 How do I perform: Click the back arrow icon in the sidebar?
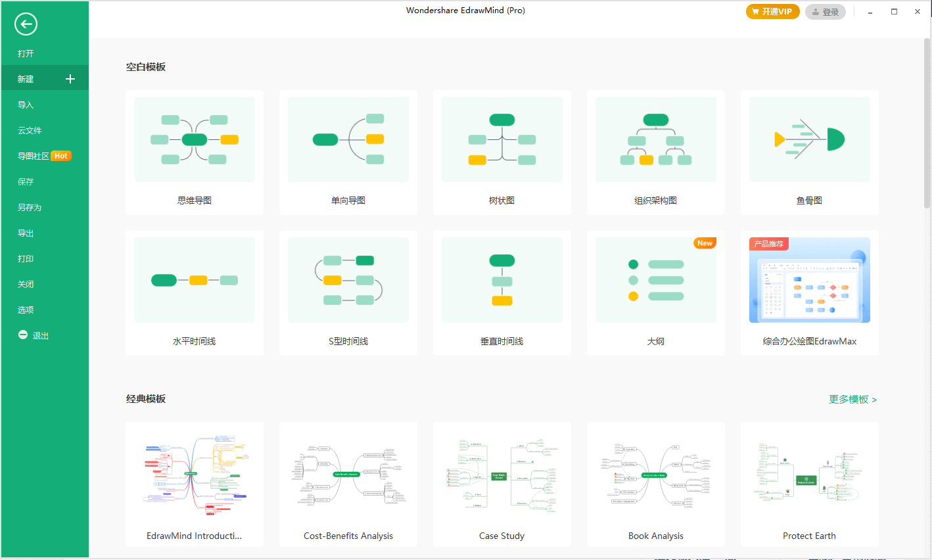click(26, 24)
